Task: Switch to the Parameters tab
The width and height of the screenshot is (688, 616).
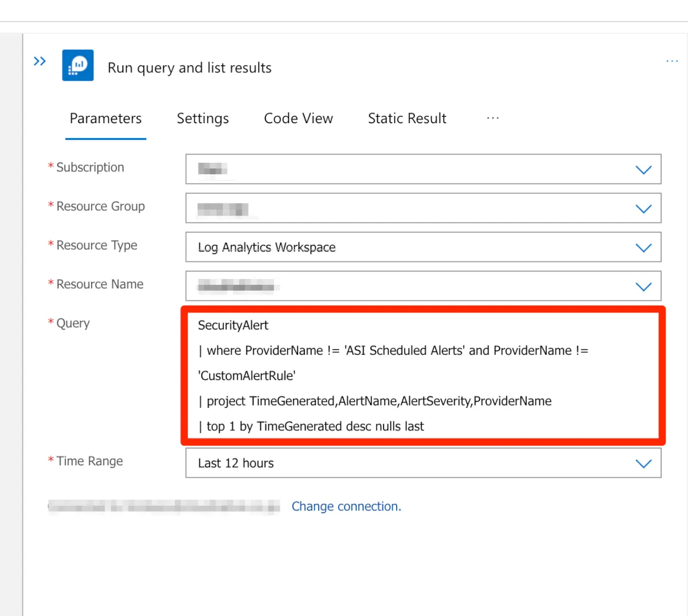Action: pos(105,119)
